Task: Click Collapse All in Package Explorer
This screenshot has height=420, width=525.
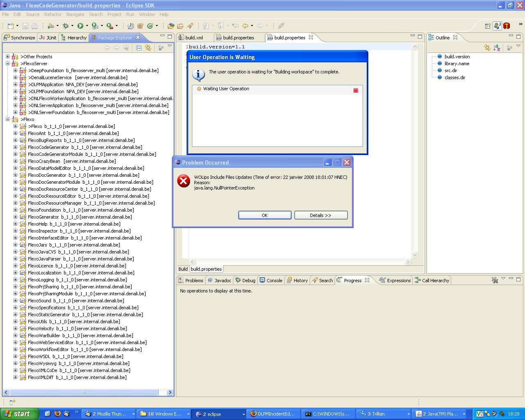Action: [139, 48]
